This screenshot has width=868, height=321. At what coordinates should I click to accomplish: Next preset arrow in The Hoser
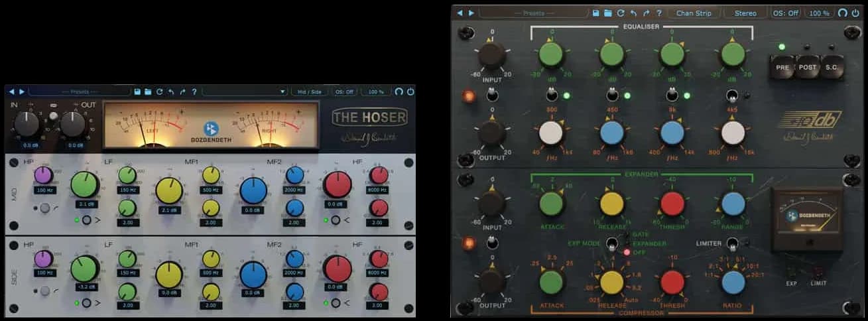click(22, 92)
